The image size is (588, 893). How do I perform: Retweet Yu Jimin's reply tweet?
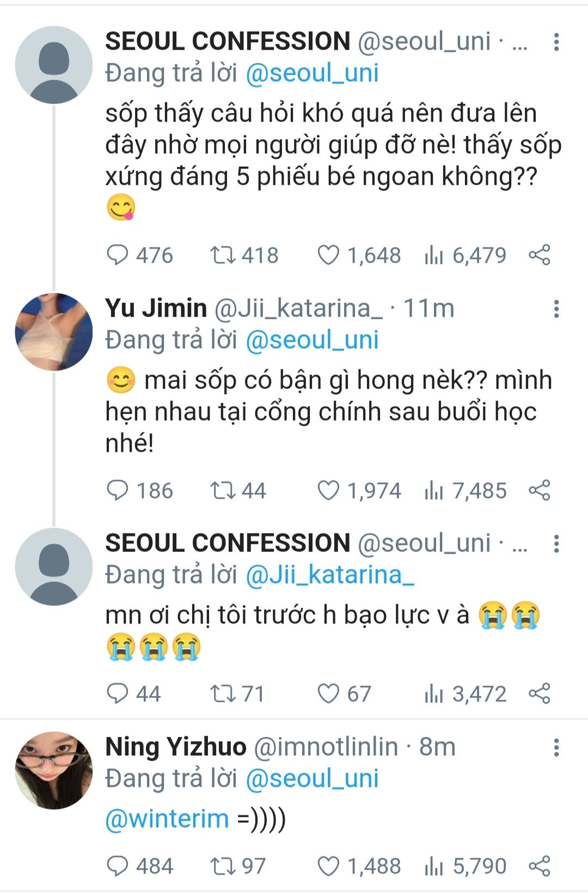coord(222,490)
